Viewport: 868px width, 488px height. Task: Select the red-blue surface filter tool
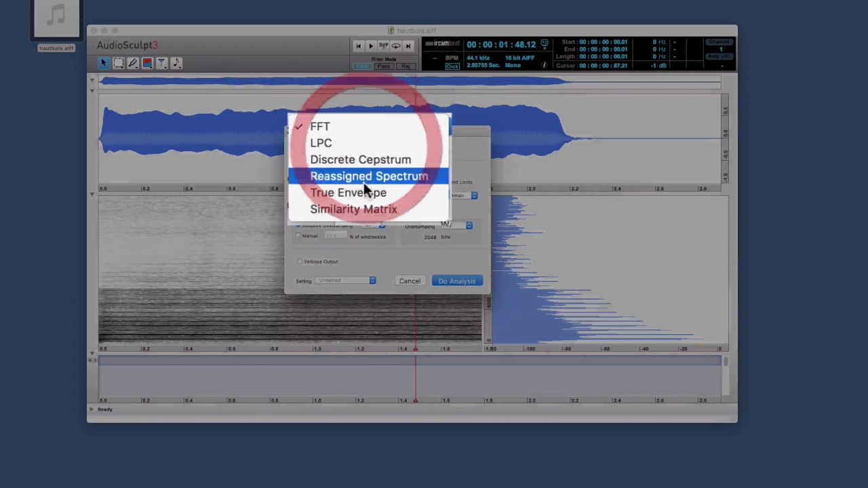coord(147,63)
